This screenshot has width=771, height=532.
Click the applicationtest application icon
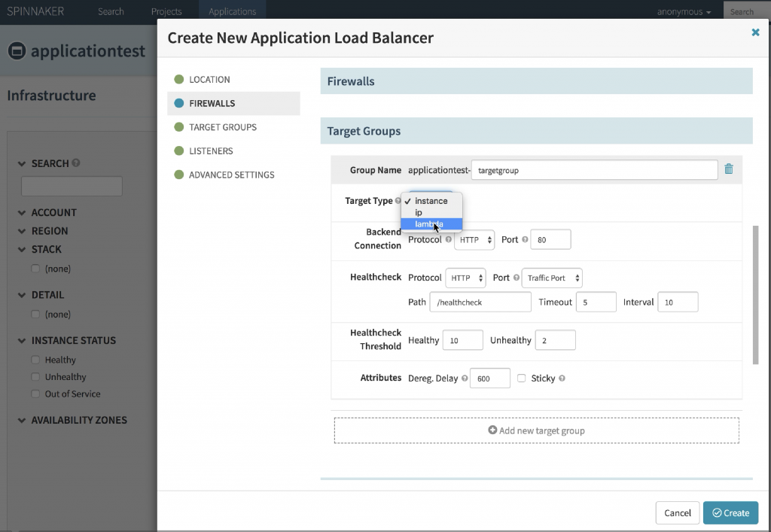coord(16,51)
